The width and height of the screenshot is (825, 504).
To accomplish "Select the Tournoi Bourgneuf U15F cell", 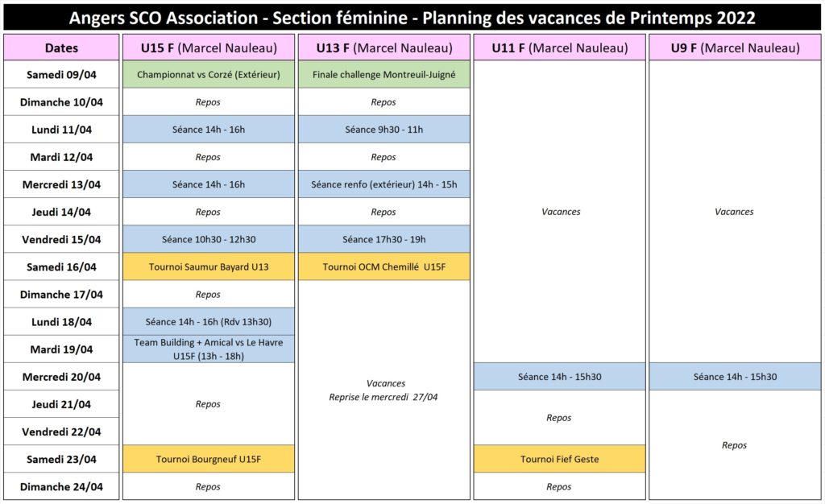I will click(209, 459).
